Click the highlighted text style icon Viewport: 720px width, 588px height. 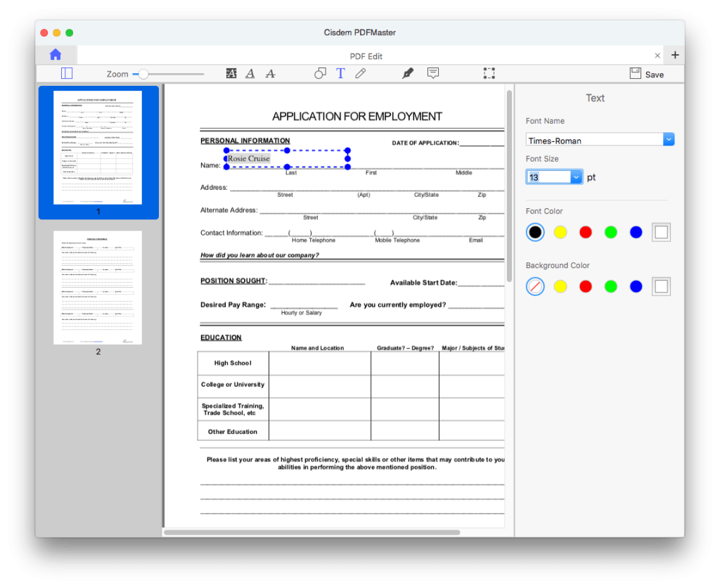coord(231,73)
